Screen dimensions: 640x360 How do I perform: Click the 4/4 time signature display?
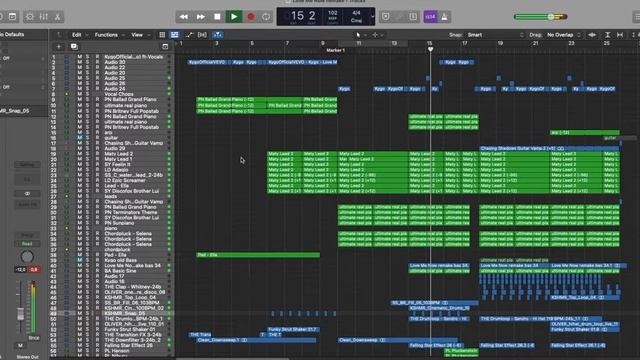tap(356, 13)
